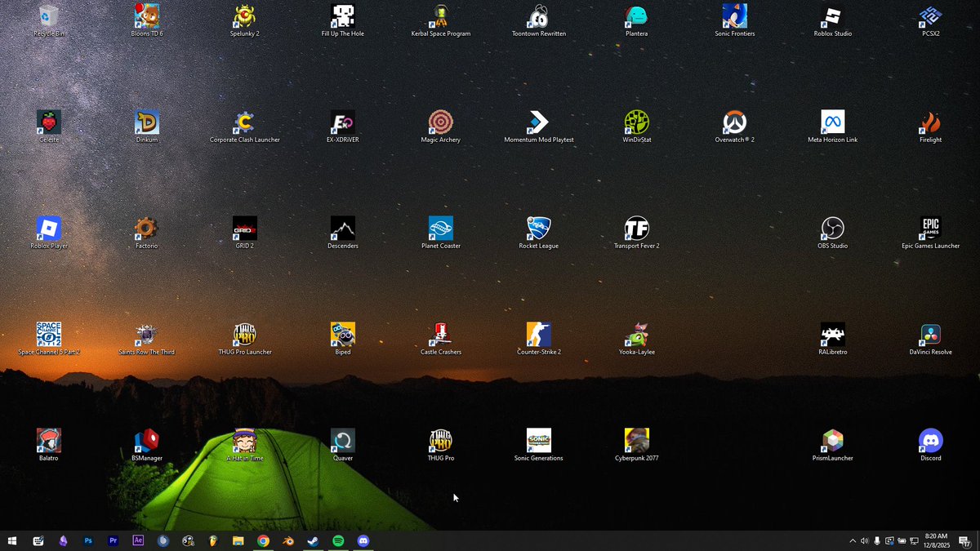Click the Sonic Generations desktop shortcut
The width and height of the screenshot is (980, 551).
[539, 445]
